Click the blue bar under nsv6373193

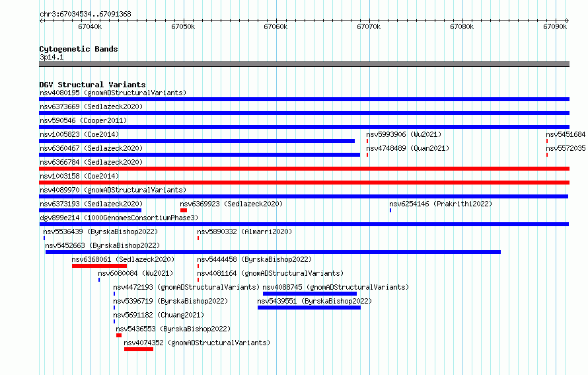pos(90,210)
